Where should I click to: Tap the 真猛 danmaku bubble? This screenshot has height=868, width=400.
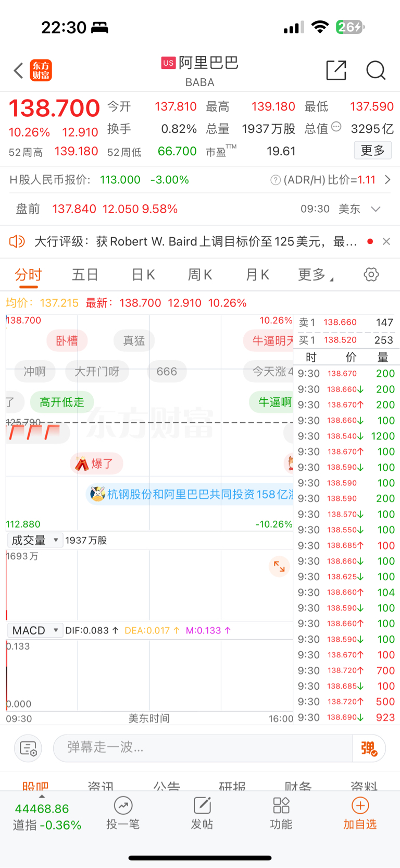coord(134,340)
